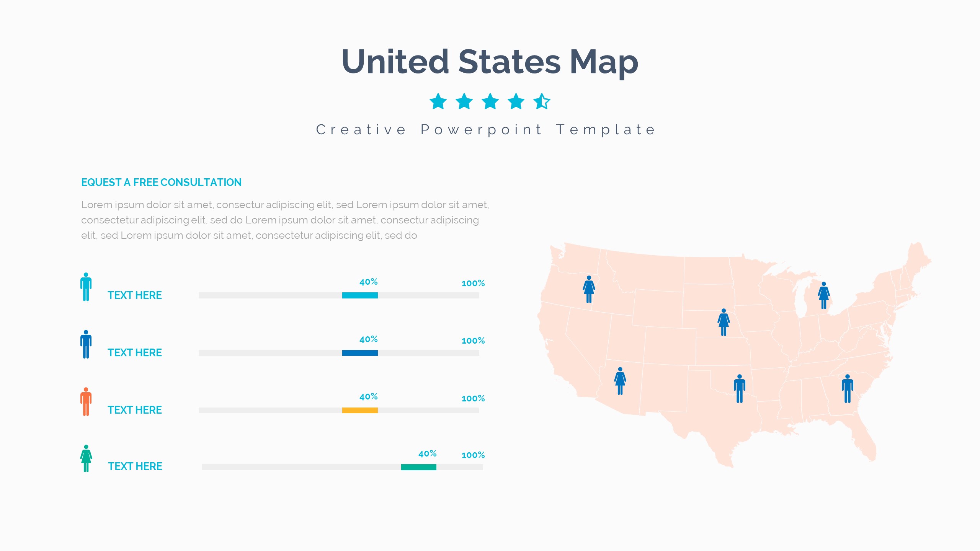Screen dimensions: 980x551
Task: Select the female figure on Michigan
Action: 823,295
